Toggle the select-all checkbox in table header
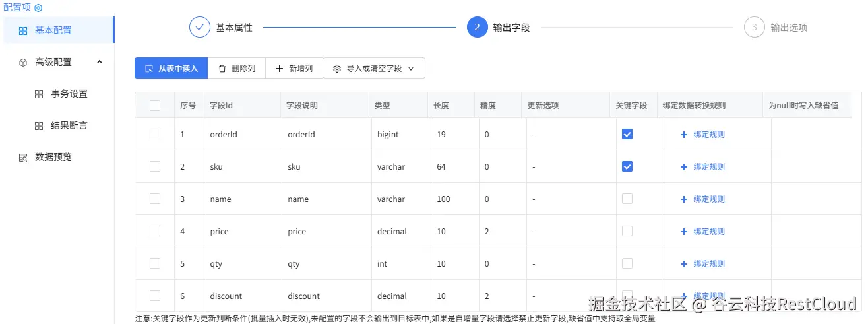This screenshot has height=324, width=868. pos(155,106)
